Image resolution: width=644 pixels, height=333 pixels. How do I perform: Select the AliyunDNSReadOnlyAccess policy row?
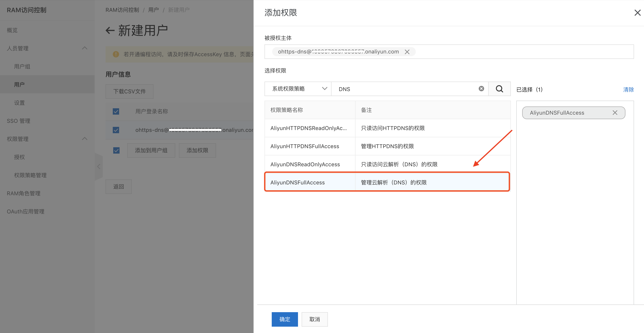(x=387, y=164)
